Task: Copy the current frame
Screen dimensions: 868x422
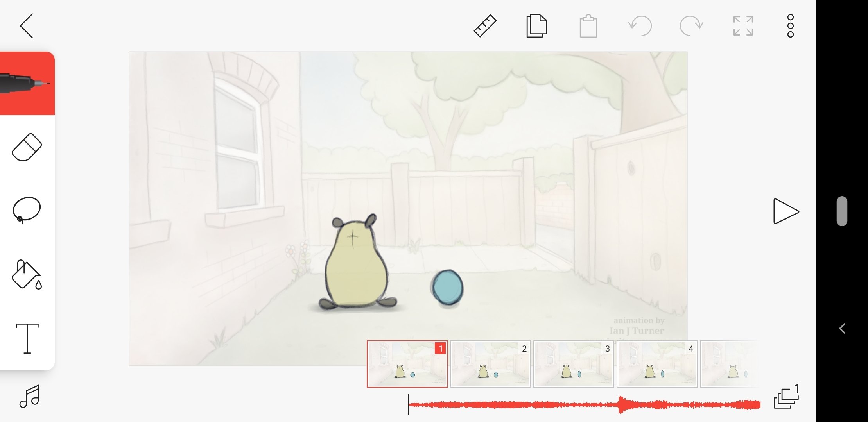Action: pyautogui.click(x=536, y=26)
